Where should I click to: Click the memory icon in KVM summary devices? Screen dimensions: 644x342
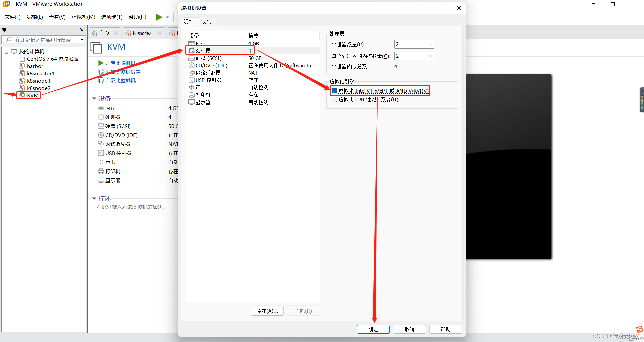(x=101, y=108)
